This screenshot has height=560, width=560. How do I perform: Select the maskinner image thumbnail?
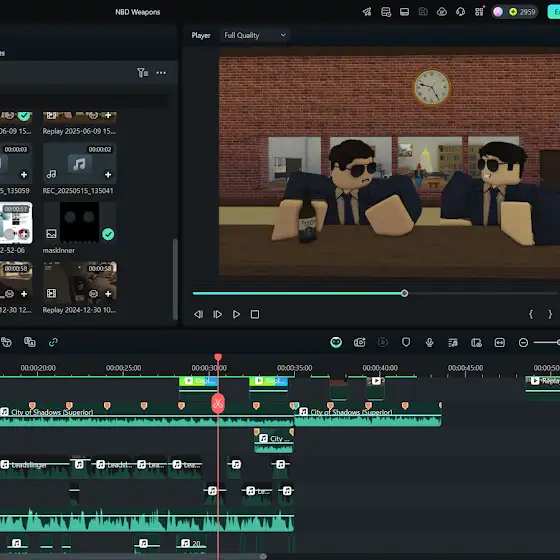79,222
